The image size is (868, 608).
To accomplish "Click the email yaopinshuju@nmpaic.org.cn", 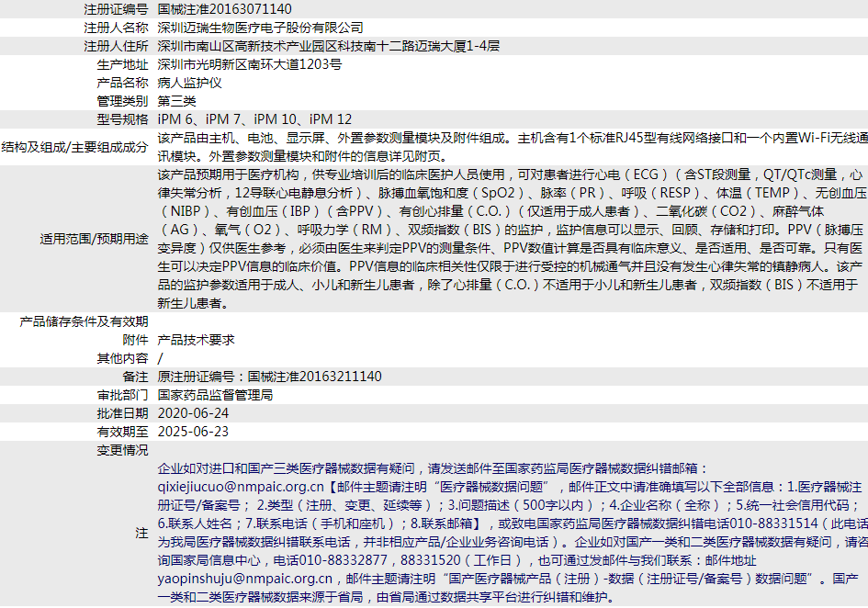I will tap(245, 579).
